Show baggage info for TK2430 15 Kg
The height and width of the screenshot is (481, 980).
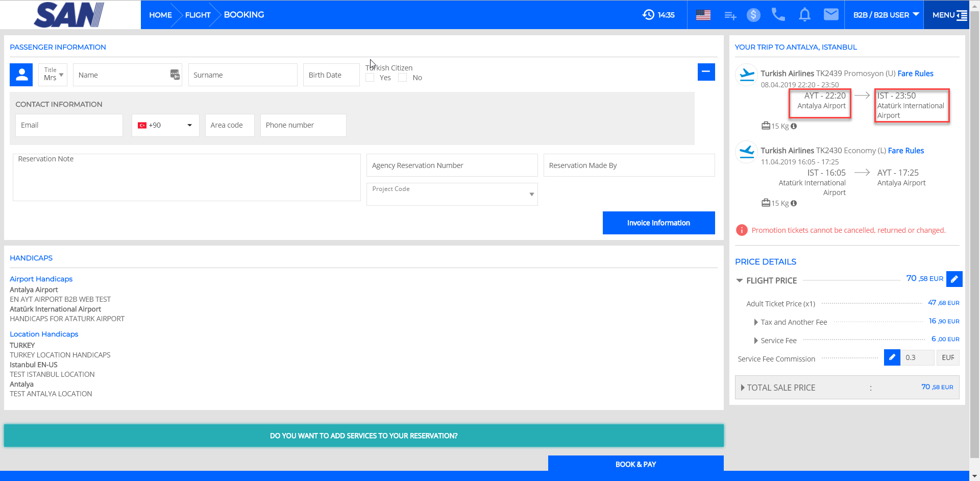pyautogui.click(x=794, y=203)
